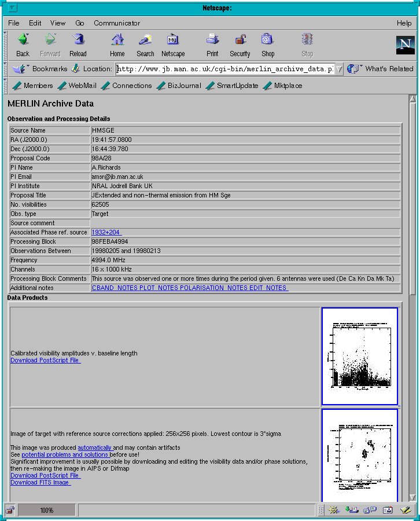Open the Search toolbar button
The height and width of the screenshot is (521, 420).
point(145,45)
